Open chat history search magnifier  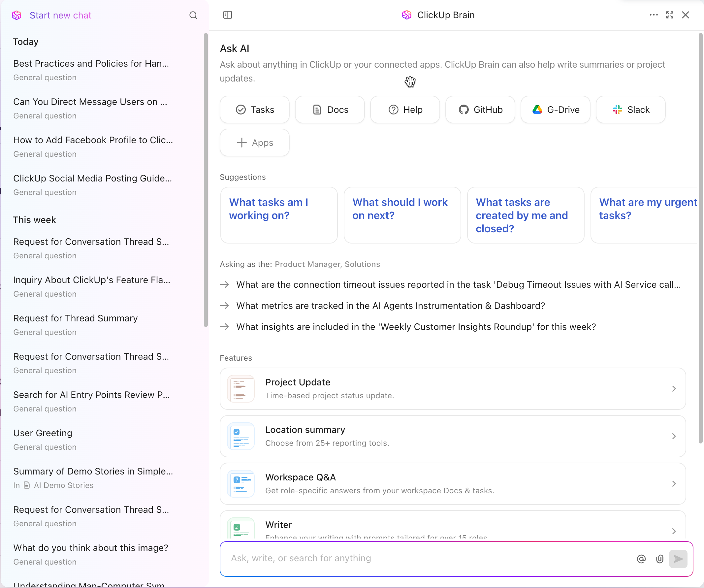pos(193,15)
